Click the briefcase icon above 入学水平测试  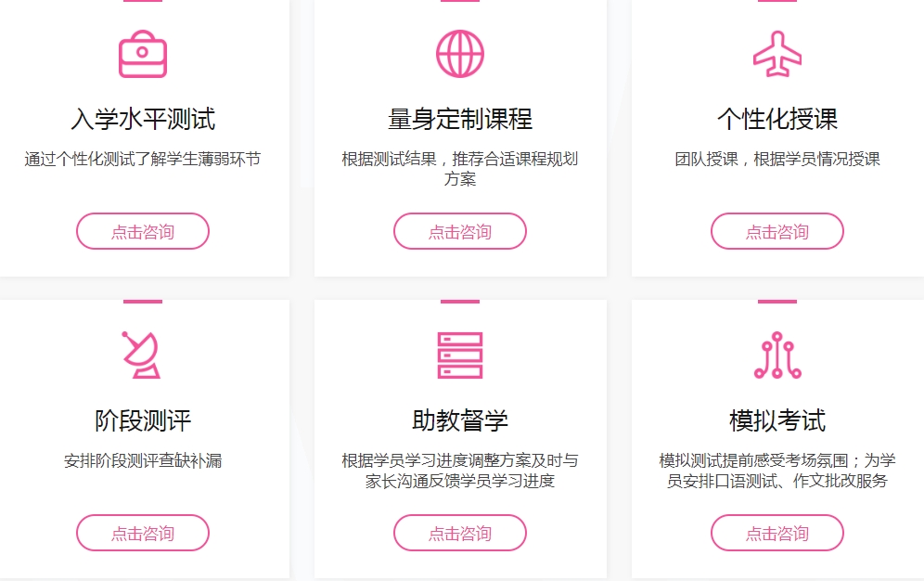click(143, 54)
